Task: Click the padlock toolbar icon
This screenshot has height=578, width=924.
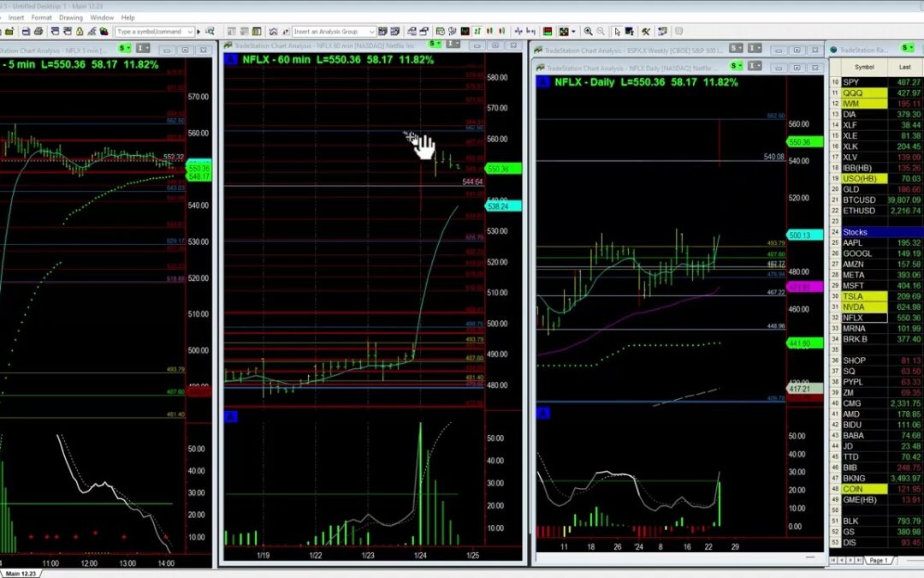Action: click(79, 32)
